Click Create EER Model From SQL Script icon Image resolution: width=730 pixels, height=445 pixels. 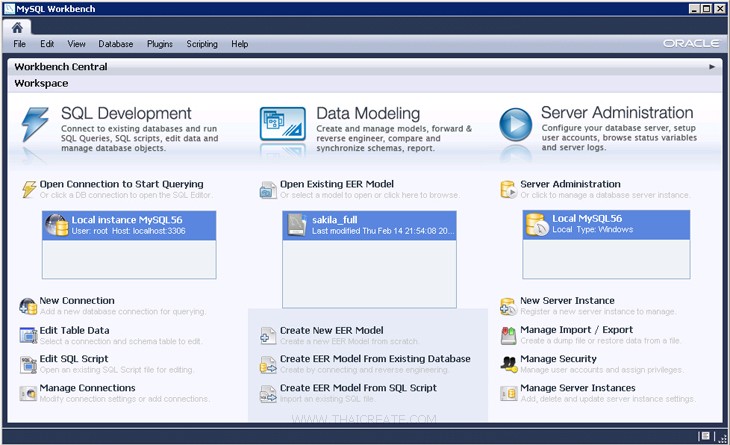268,394
